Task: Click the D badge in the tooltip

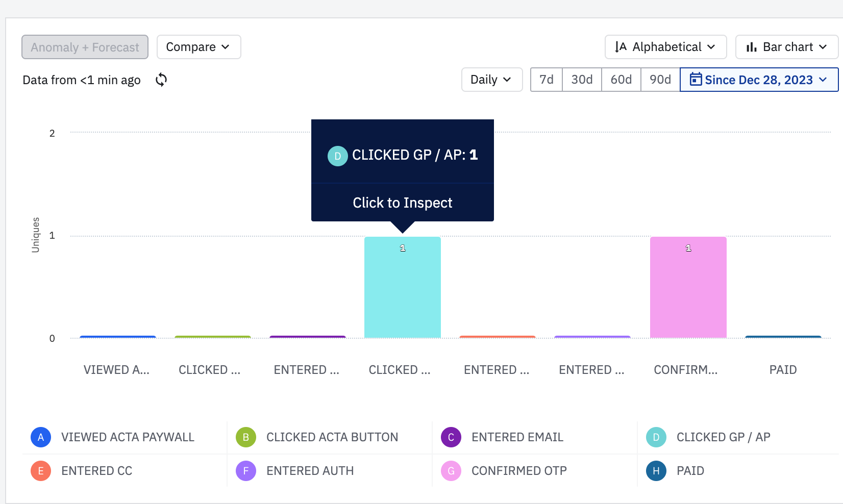Action: (338, 156)
